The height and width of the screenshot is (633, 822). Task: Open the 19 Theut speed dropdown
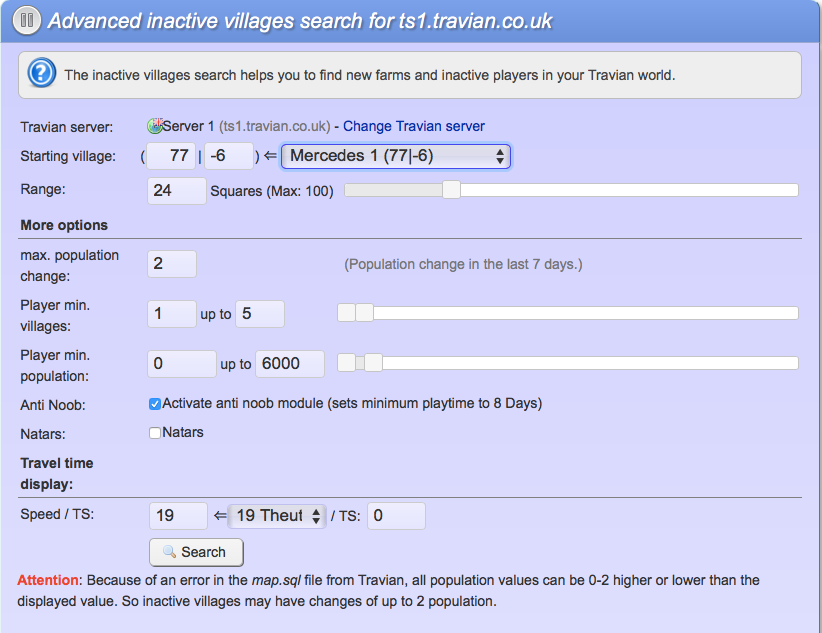[x=277, y=516]
